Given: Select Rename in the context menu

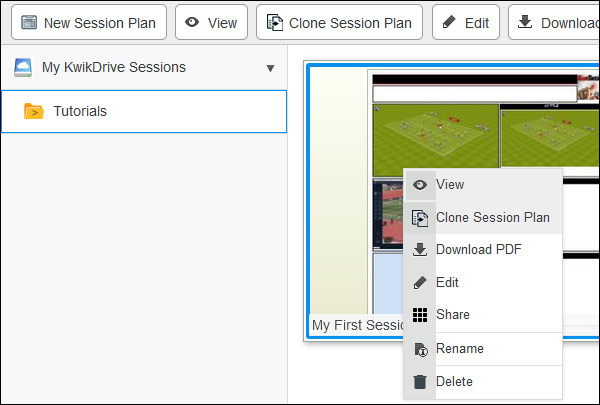Looking at the screenshot, I should tap(459, 349).
